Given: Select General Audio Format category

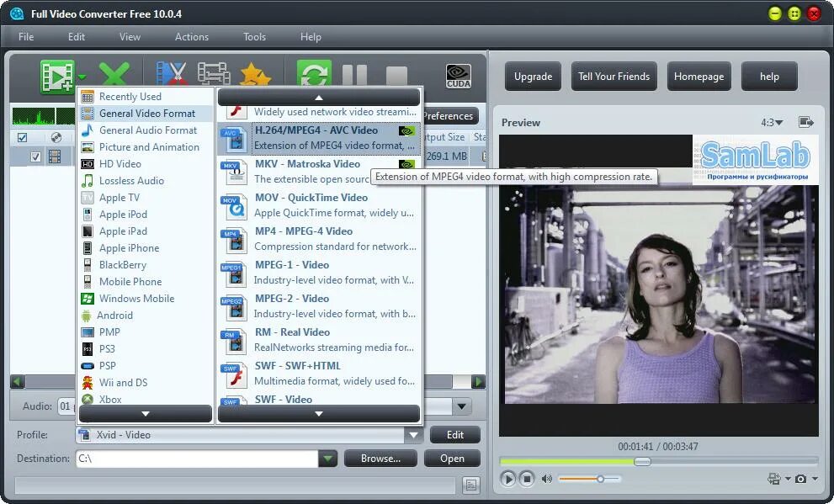Looking at the screenshot, I should [x=146, y=130].
